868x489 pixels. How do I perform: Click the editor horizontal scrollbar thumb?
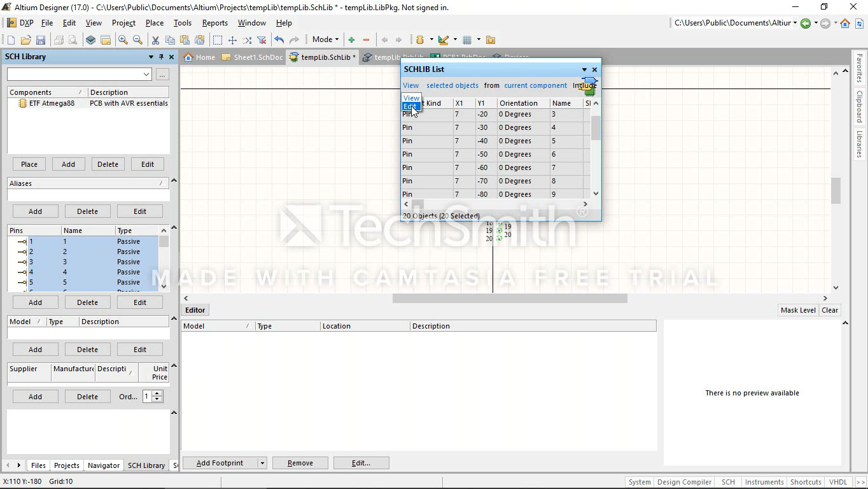tap(509, 298)
